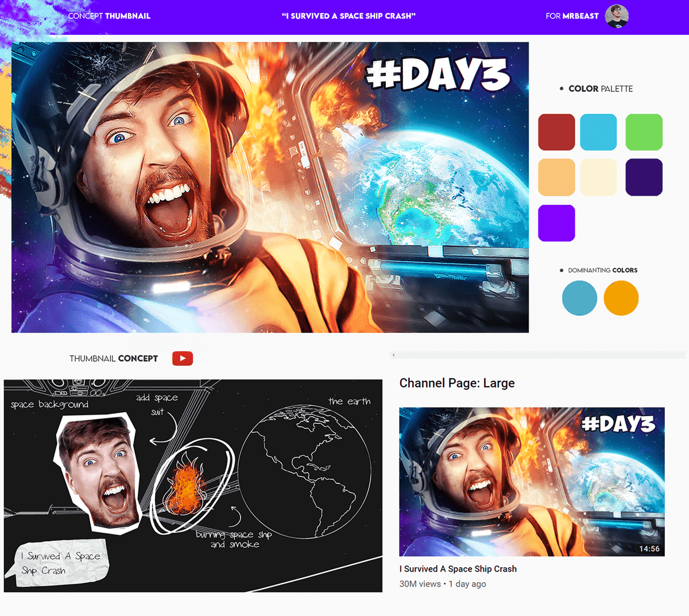
Task: Open video title 'I Survived A Space Ship Crash'
Action: 458,569
